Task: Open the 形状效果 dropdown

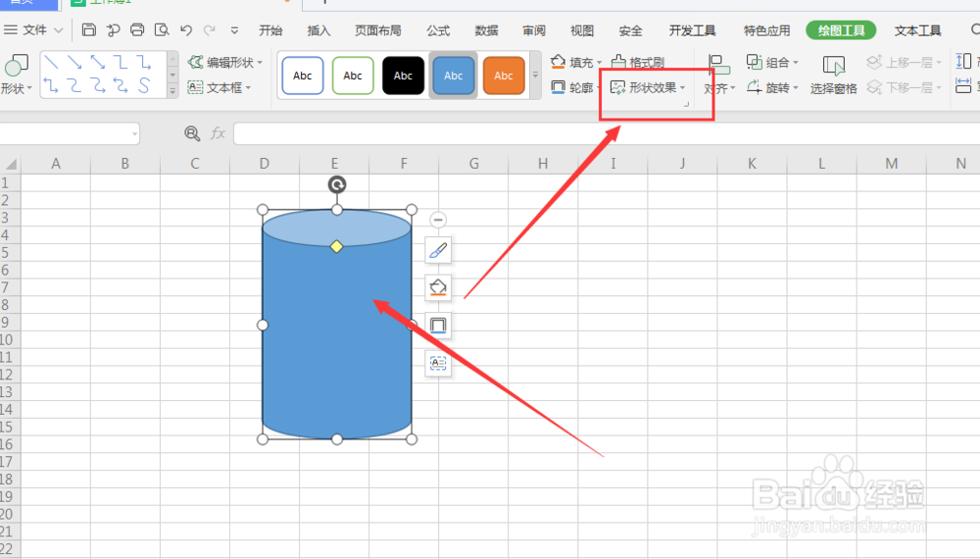Action: [x=648, y=87]
